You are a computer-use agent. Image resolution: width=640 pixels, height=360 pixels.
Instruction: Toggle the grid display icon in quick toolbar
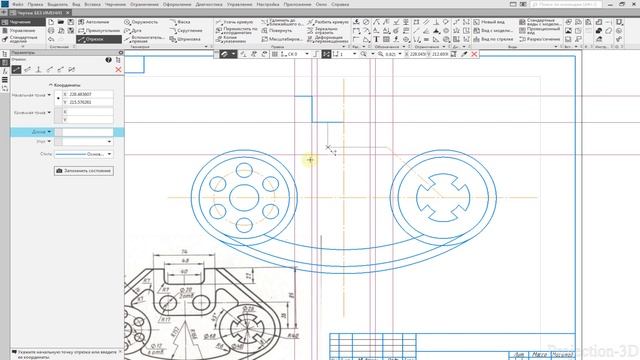pos(275,54)
